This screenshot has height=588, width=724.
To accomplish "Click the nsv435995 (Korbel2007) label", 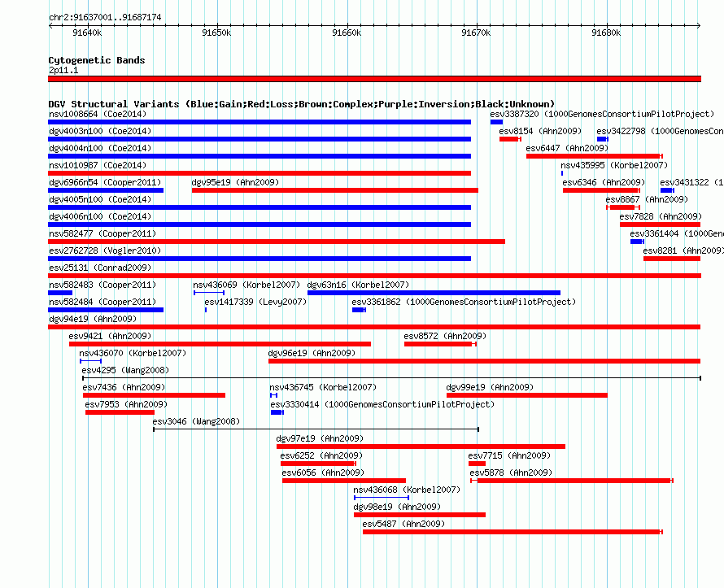I will (x=614, y=165).
